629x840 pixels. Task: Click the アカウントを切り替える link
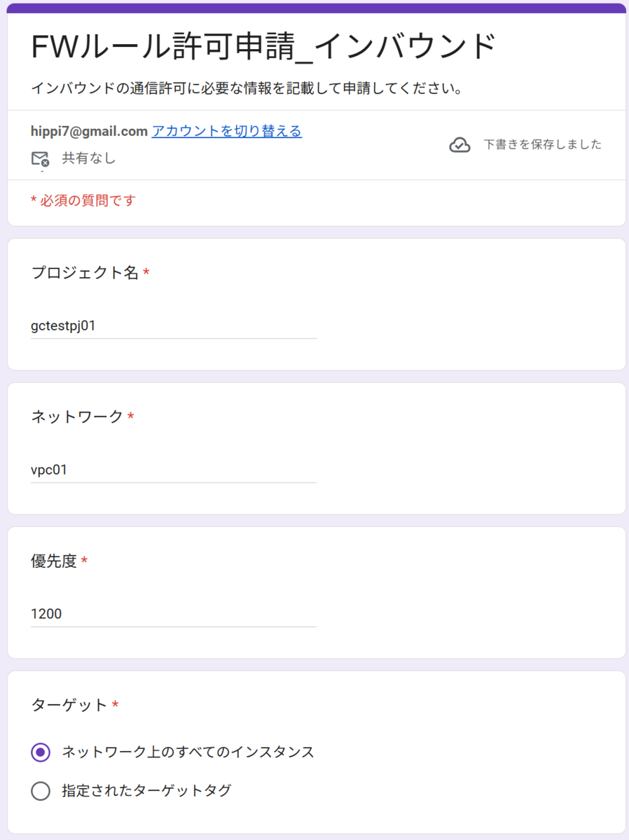226,131
